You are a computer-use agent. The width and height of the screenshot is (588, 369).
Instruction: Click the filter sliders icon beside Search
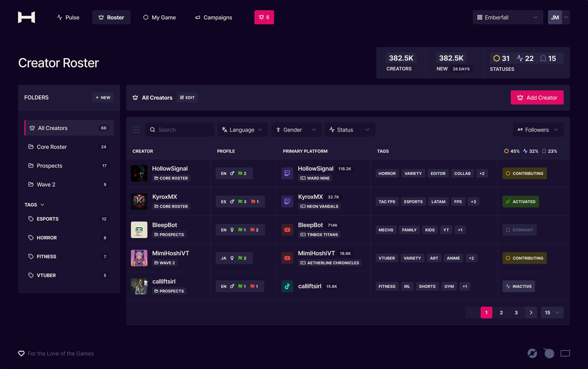point(136,130)
